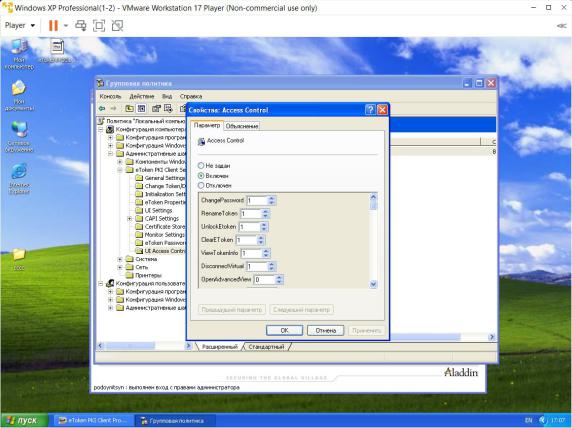Click the tray icon next to the clock
Viewport: 572px width, 428px height.
click(543, 420)
